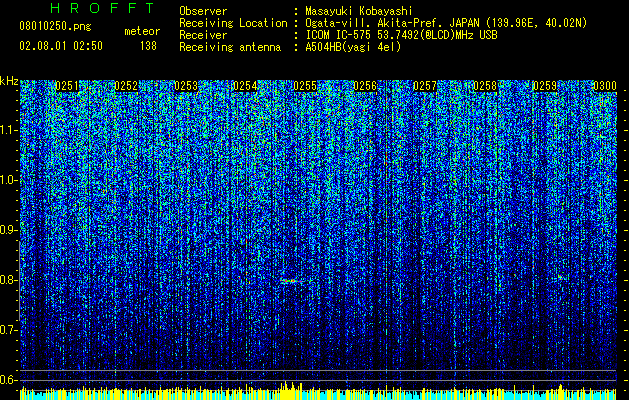The width and height of the screenshot is (629, 400).
Task: Click the 0257 time marker
Action: tap(425, 86)
